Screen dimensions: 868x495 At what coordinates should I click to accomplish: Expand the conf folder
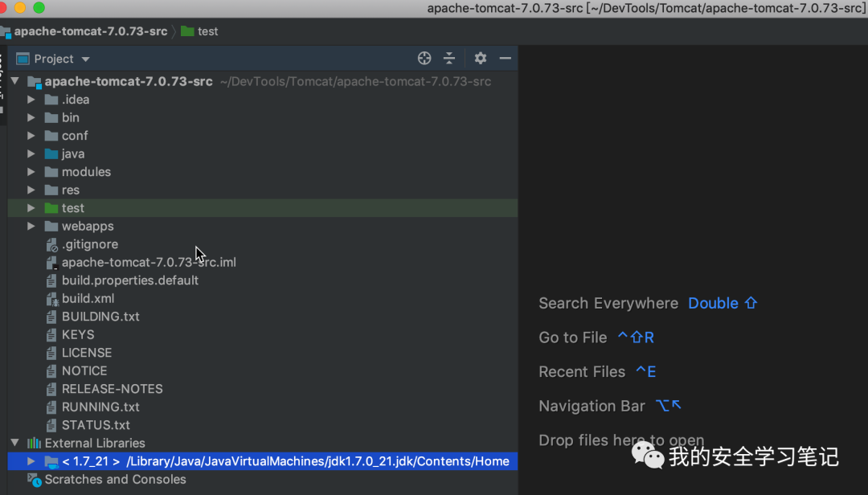tap(31, 136)
